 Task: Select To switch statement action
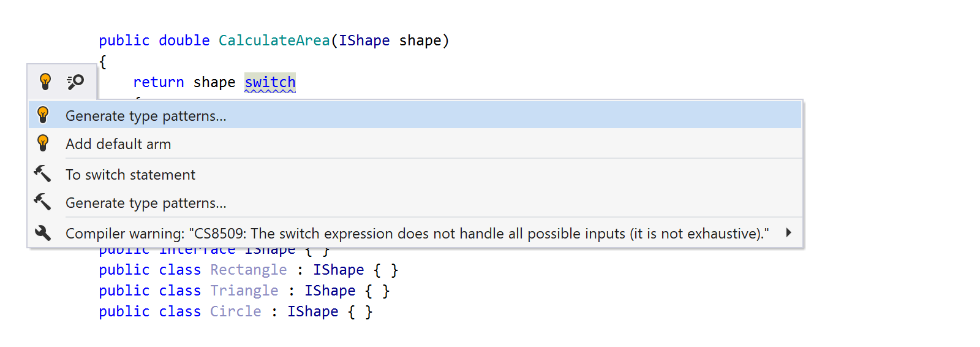click(x=415, y=175)
